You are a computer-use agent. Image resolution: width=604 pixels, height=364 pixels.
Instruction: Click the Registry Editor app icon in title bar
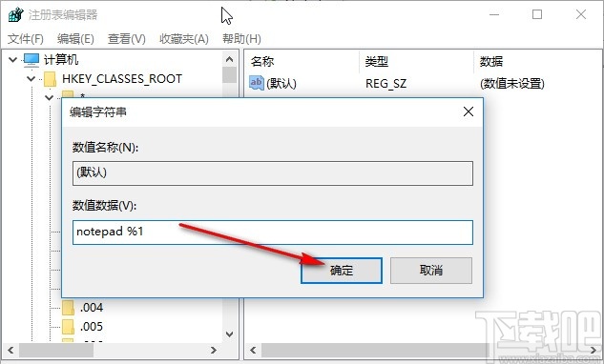tap(16, 14)
